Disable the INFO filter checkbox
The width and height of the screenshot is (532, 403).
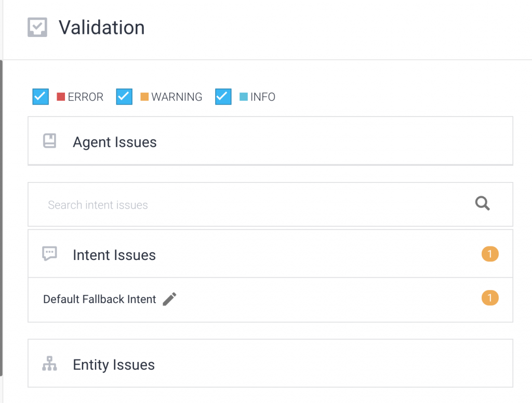(223, 97)
